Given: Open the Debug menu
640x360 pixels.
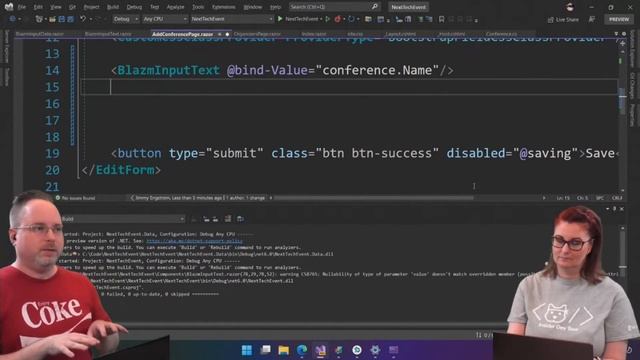Looking at the screenshot, I should pyautogui.click(x=134, y=7).
